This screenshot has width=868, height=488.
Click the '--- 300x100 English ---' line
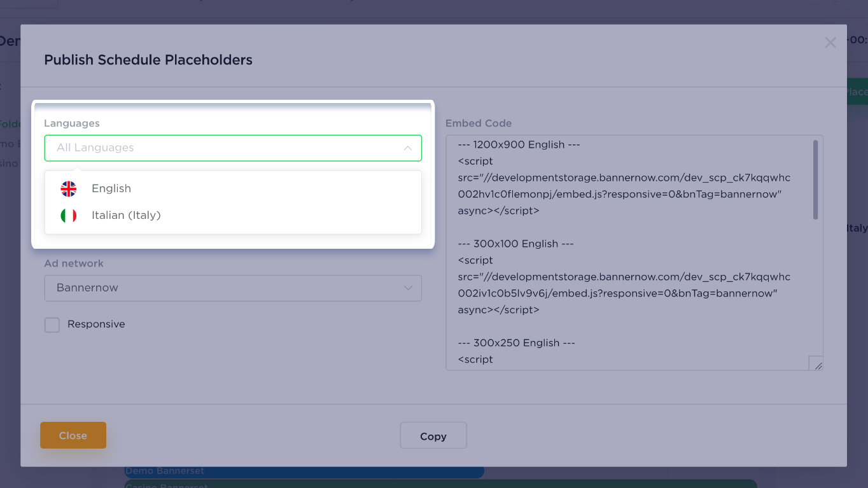pyautogui.click(x=516, y=244)
